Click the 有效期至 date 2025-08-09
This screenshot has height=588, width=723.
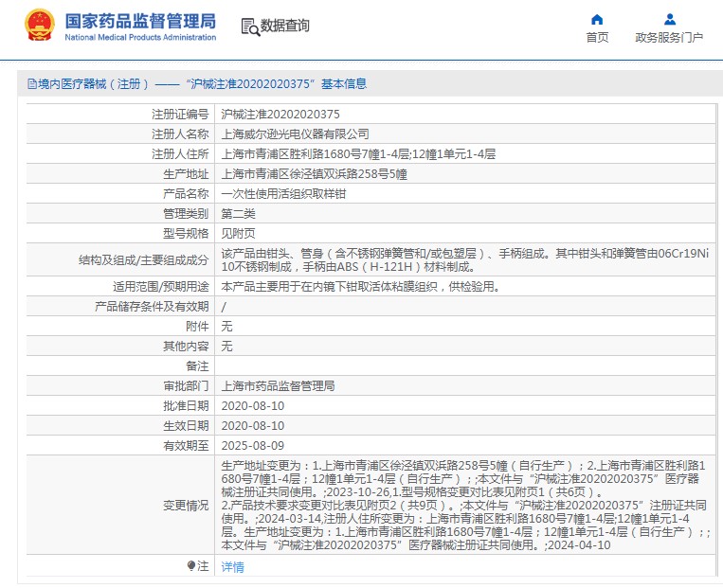[252, 446]
